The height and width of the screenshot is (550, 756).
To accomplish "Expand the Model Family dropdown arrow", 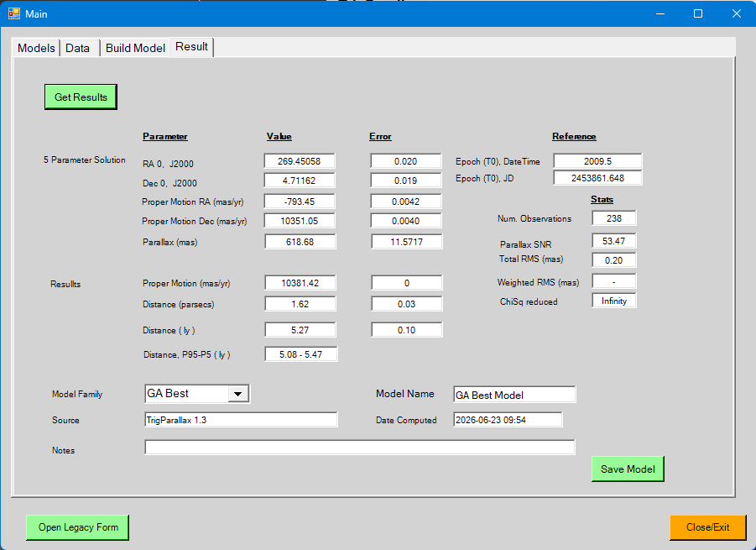I will [x=238, y=394].
